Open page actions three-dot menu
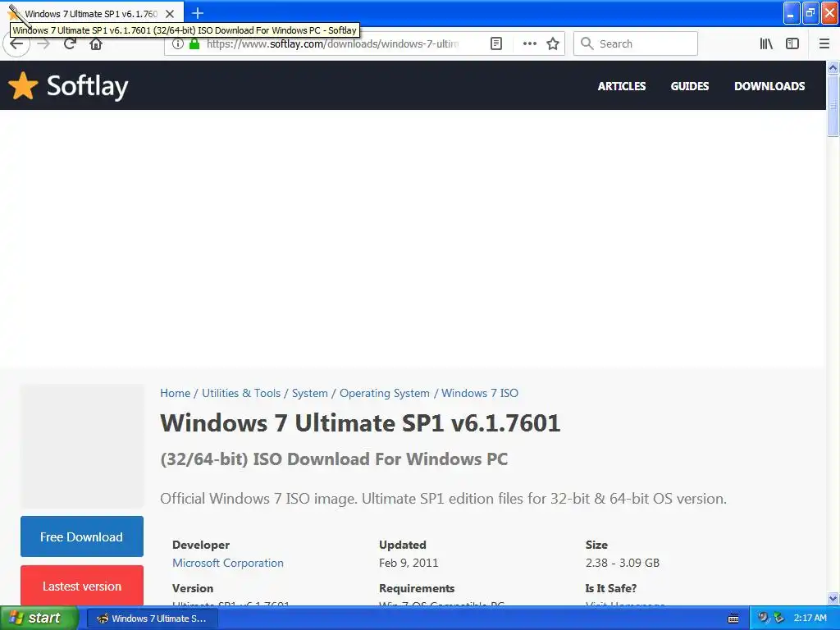Image resolution: width=840 pixels, height=630 pixels. point(529,44)
